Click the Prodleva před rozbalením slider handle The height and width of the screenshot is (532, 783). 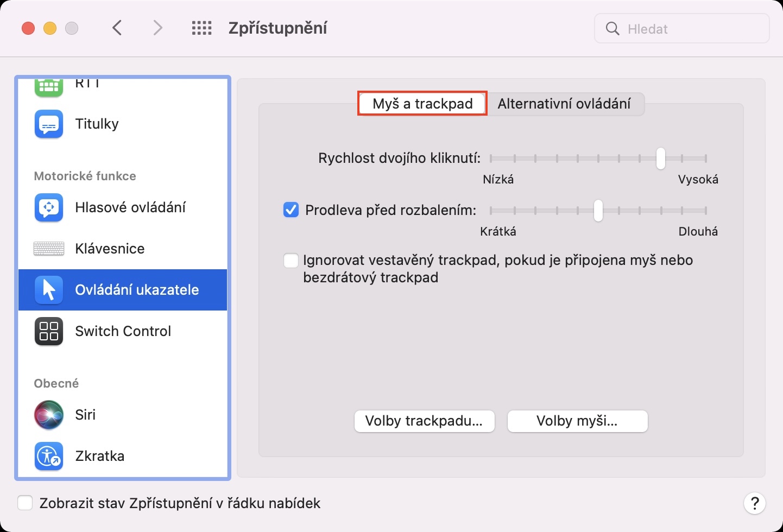tap(598, 211)
